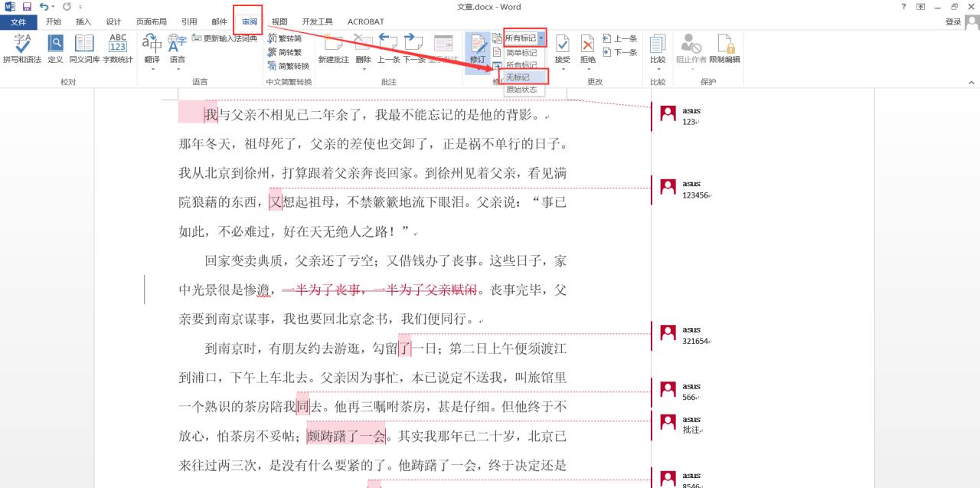This screenshot has height=488, width=980.
Task: Switch to the 邮件 tab
Action: coord(219,21)
